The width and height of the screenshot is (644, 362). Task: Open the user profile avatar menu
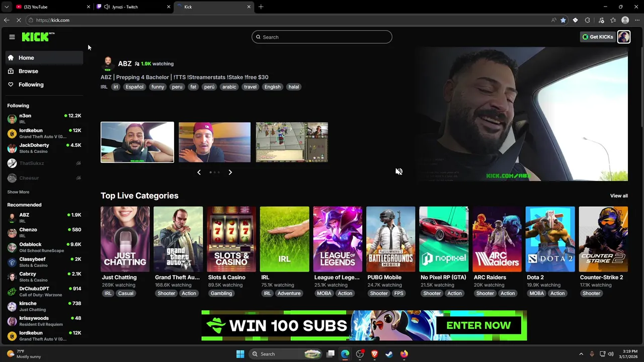624,37
